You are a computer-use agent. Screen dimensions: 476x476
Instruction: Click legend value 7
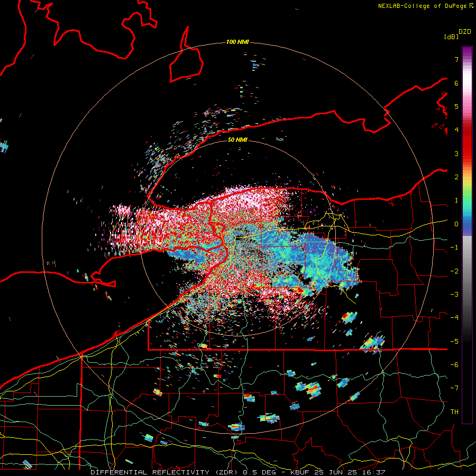tap(456, 59)
